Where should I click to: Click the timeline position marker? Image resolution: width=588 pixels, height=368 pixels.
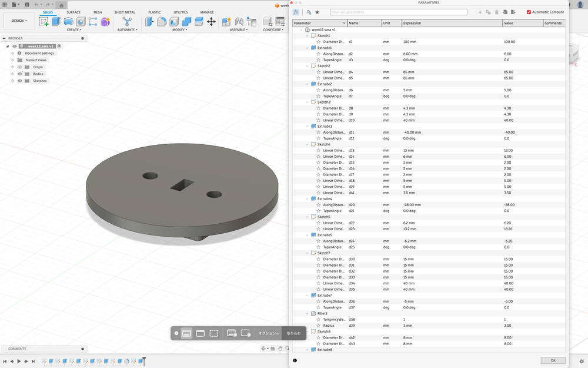coord(144,361)
